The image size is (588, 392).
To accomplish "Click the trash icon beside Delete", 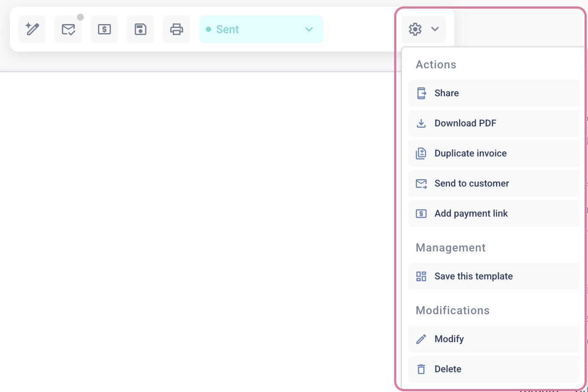I will [x=421, y=369].
